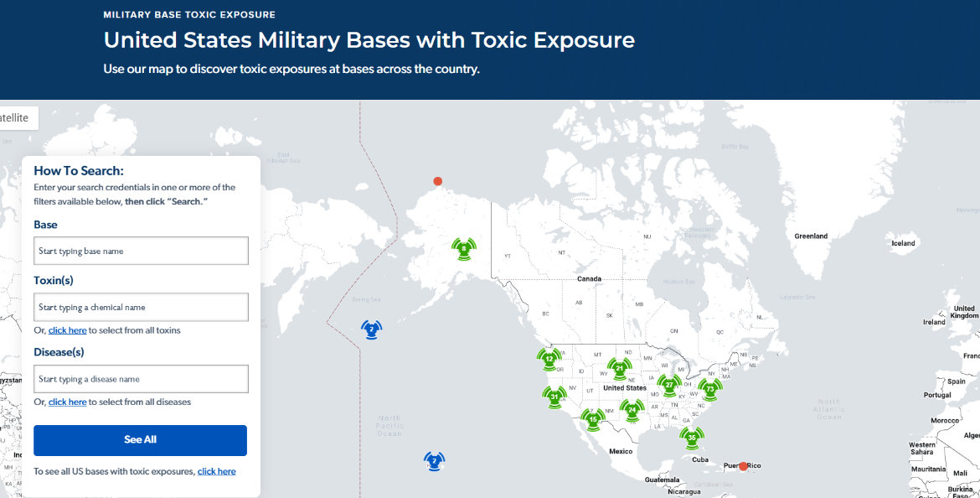Select the green cluster marker labeled 31
This screenshot has height=498, width=980.
[x=554, y=397]
